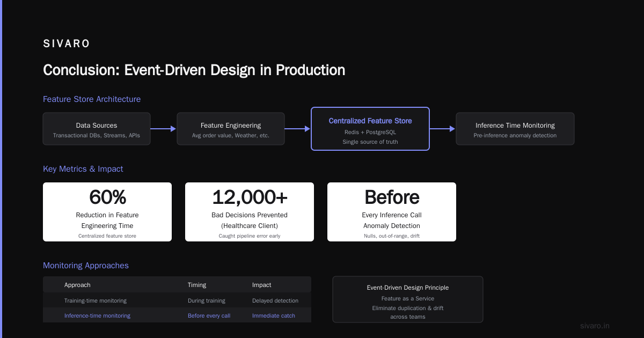
Task: Click the Feature Store Architecture heading
Action: coord(92,99)
